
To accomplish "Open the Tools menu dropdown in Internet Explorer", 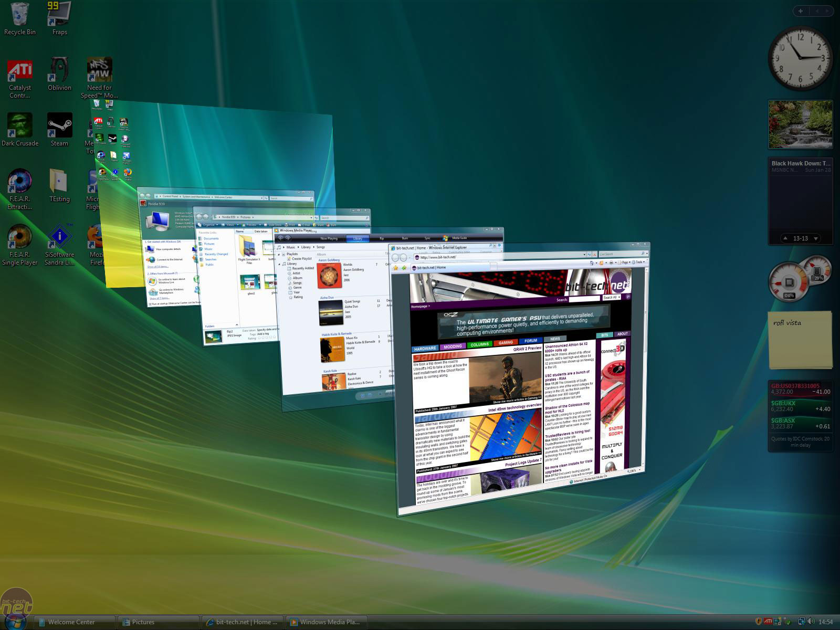I will click(639, 262).
